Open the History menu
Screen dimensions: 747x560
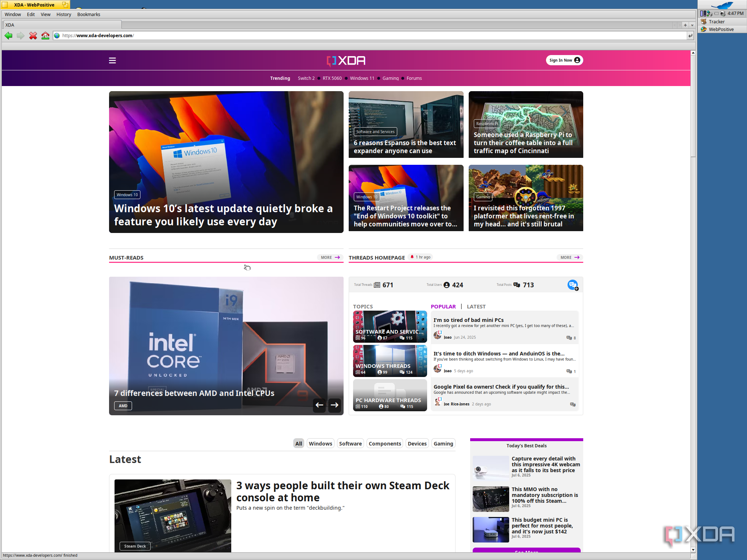point(64,15)
